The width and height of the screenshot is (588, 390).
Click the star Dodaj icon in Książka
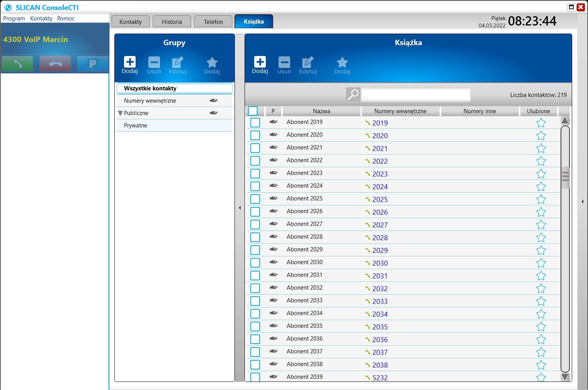click(342, 65)
